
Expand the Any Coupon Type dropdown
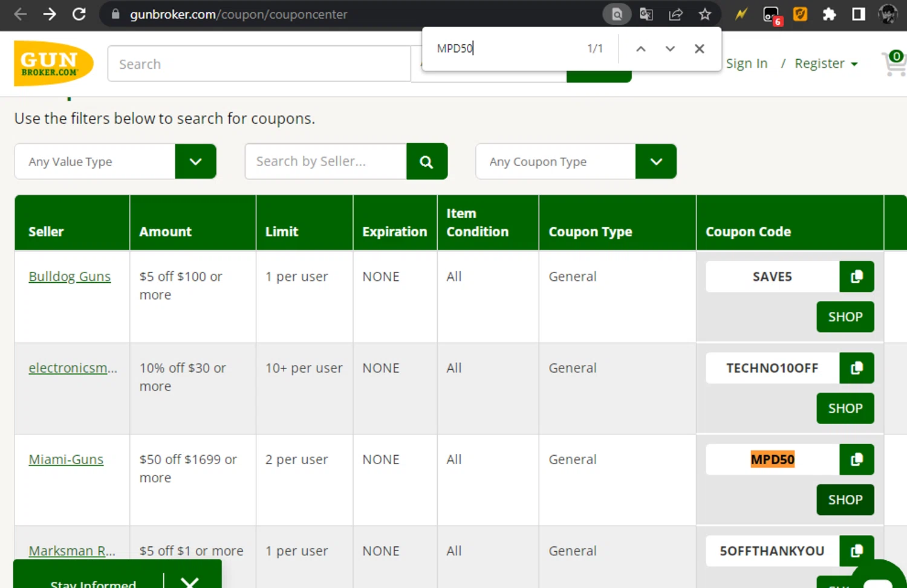coord(656,162)
